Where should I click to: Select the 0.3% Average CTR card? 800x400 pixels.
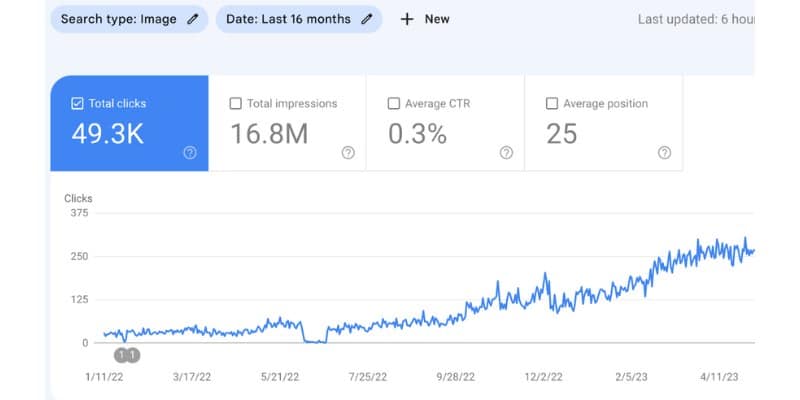[x=445, y=123]
